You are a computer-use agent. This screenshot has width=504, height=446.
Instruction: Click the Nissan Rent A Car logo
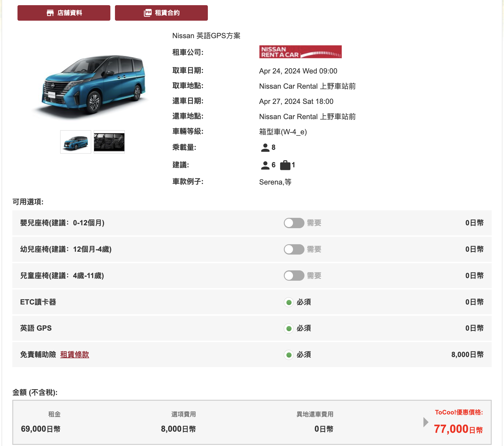pos(300,52)
